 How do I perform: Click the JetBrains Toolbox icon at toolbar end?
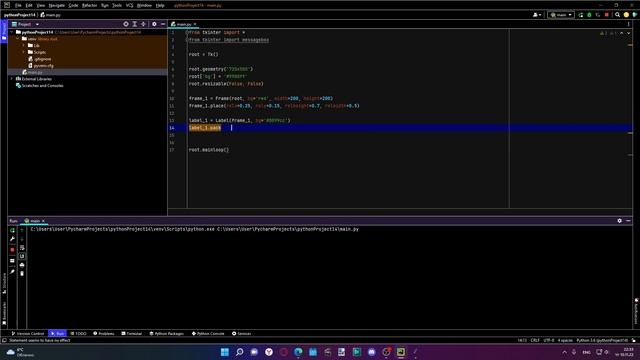point(635,15)
